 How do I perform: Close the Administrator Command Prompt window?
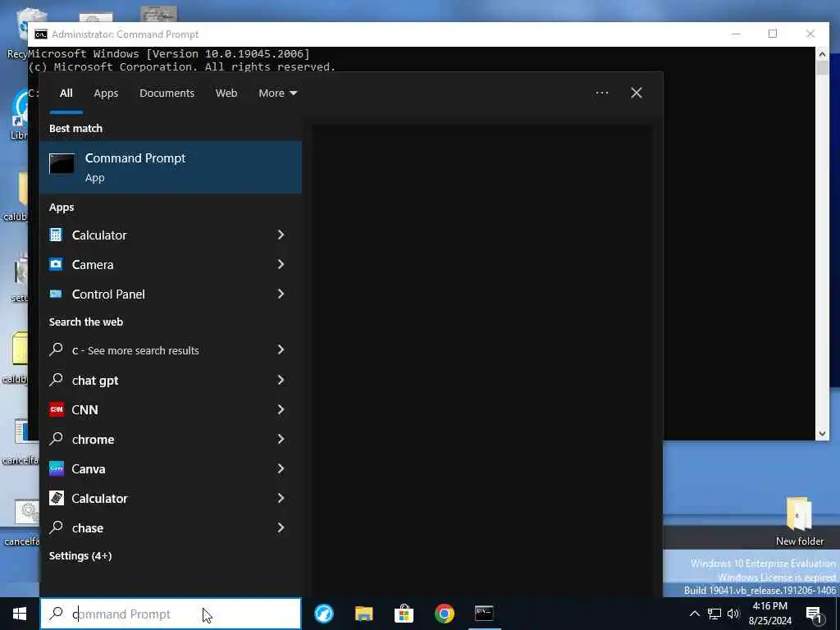click(810, 34)
